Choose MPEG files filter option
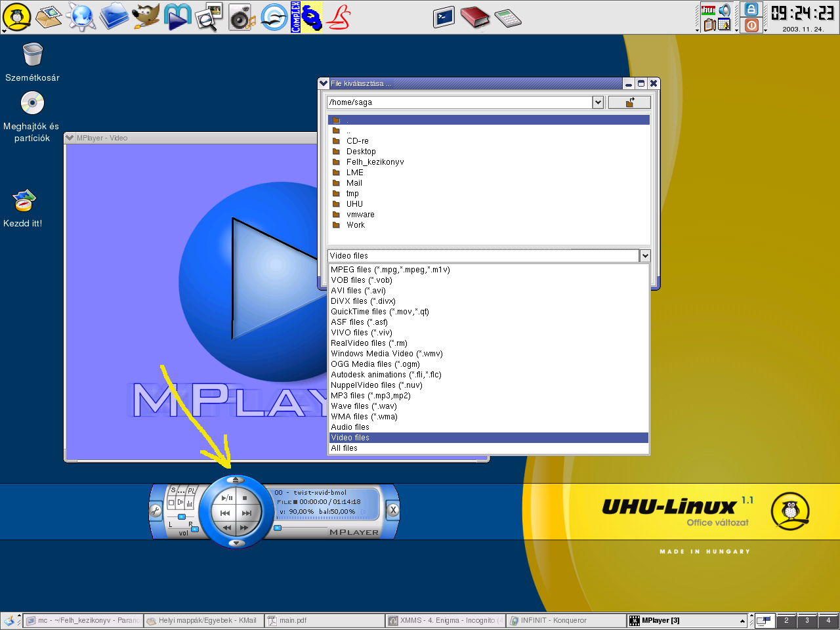Image resolution: width=840 pixels, height=630 pixels. 489,270
